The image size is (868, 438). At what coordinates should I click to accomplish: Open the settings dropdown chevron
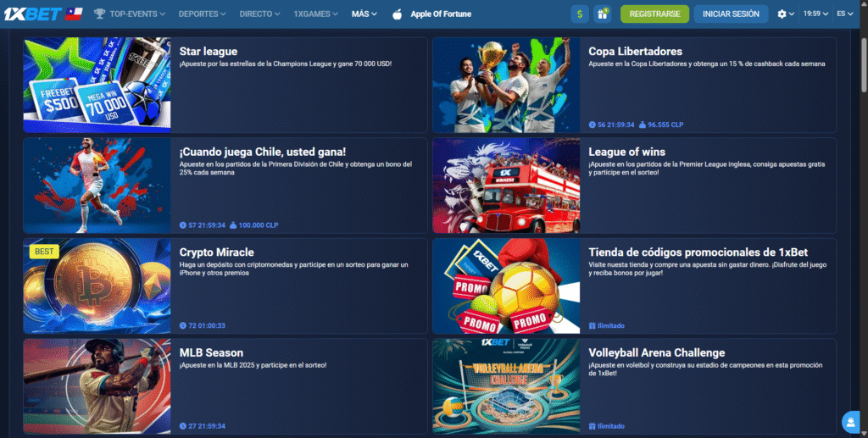792,14
